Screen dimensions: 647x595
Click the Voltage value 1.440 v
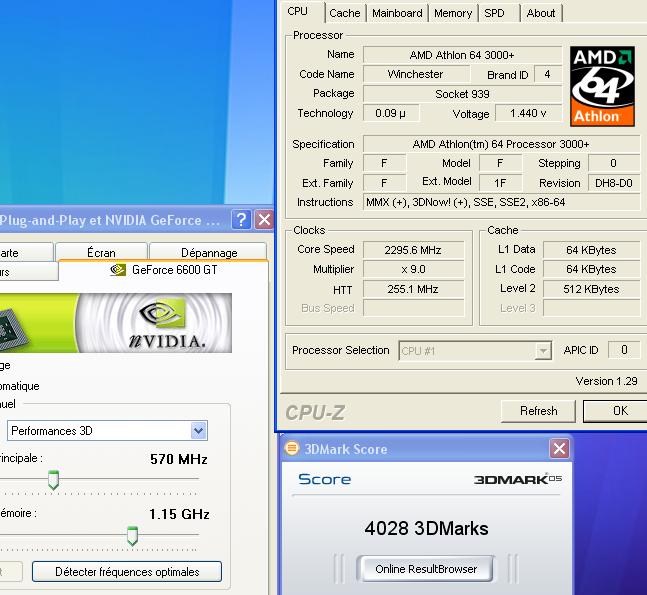click(x=528, y=113)
